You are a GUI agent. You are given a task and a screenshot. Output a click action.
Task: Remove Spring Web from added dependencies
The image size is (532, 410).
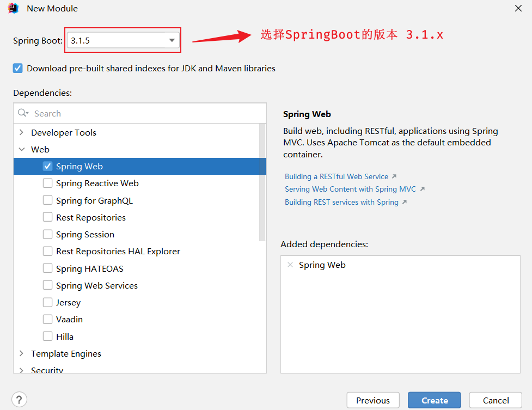[x=290, y=265]
